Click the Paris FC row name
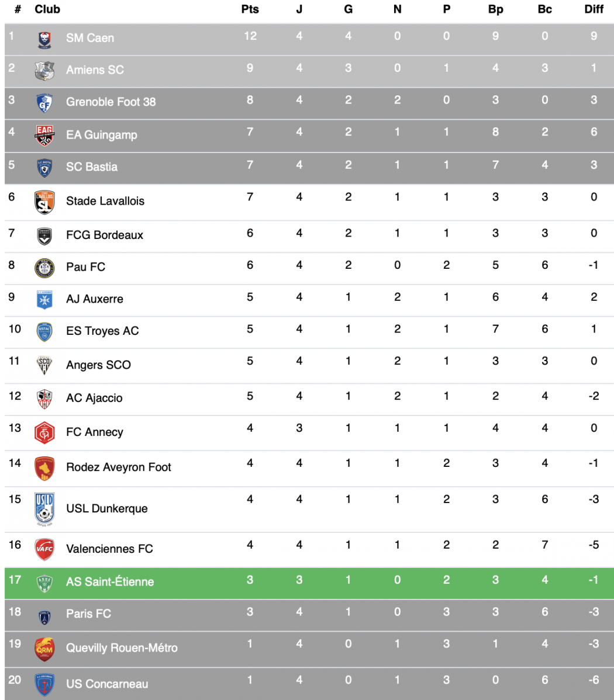This screenshot has height=700, width=614. (x=88, y=614)
